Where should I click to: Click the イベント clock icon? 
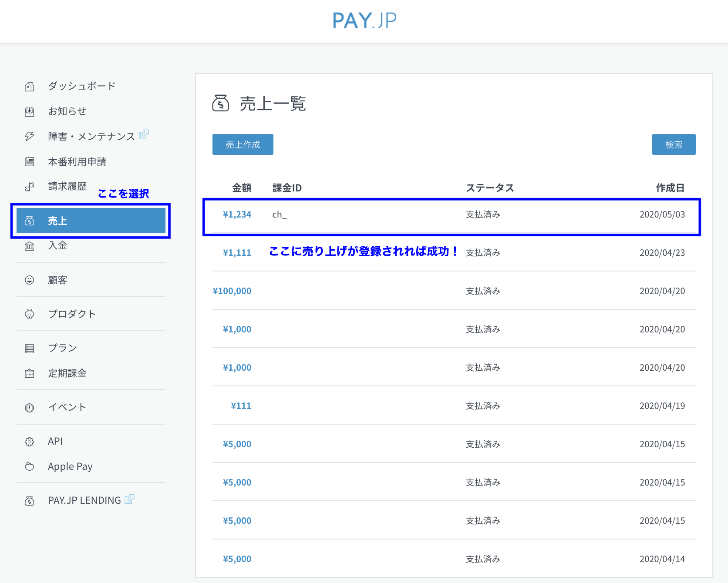[30, 408]
